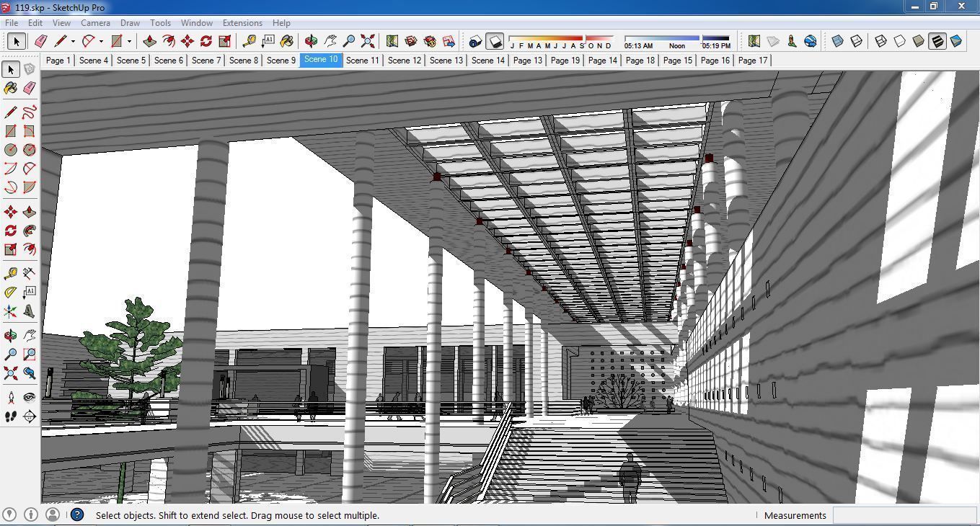Go to Page 17 scene tab
980x526 pixels.
753,61
